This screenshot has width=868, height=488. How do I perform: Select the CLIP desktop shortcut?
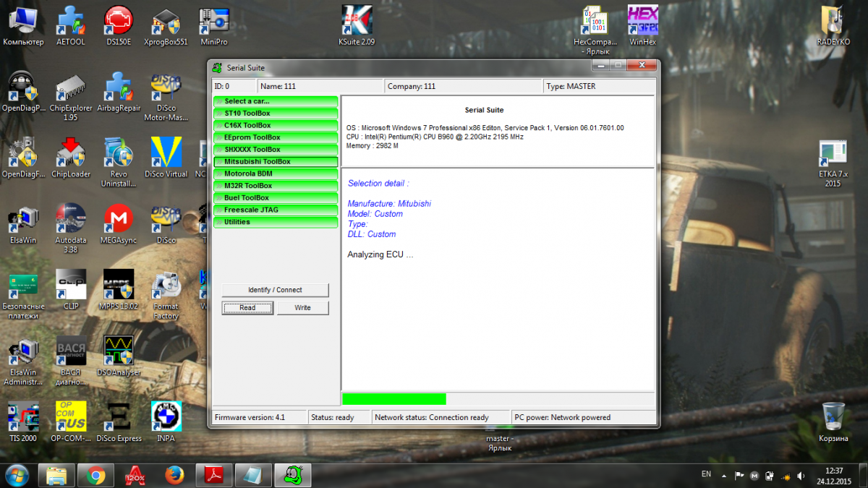[x=70, y=290]
